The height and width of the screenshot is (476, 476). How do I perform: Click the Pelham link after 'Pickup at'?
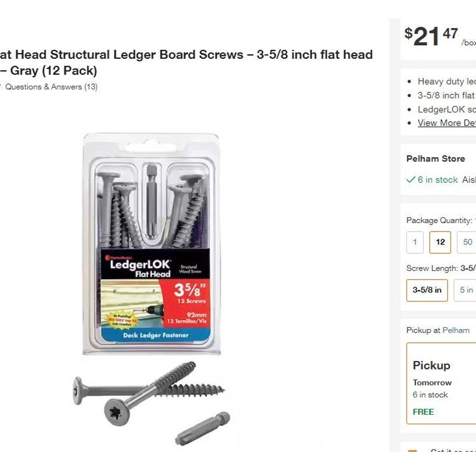tap(456, 330)
